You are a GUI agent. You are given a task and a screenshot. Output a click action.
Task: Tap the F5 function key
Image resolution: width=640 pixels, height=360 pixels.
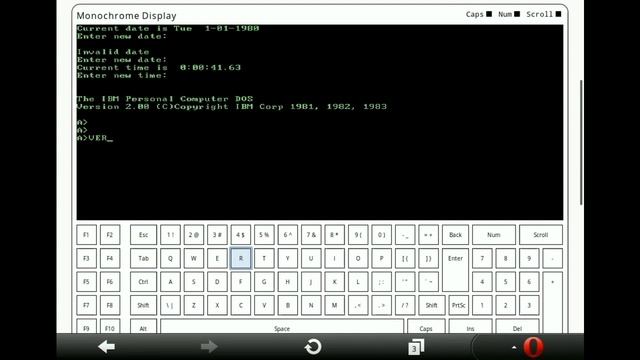(86, 282)
